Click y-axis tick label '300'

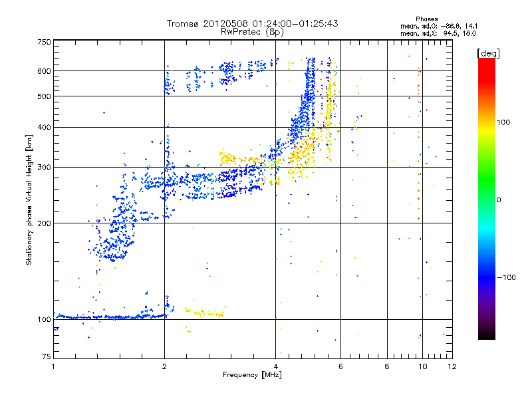pos(44,168)
